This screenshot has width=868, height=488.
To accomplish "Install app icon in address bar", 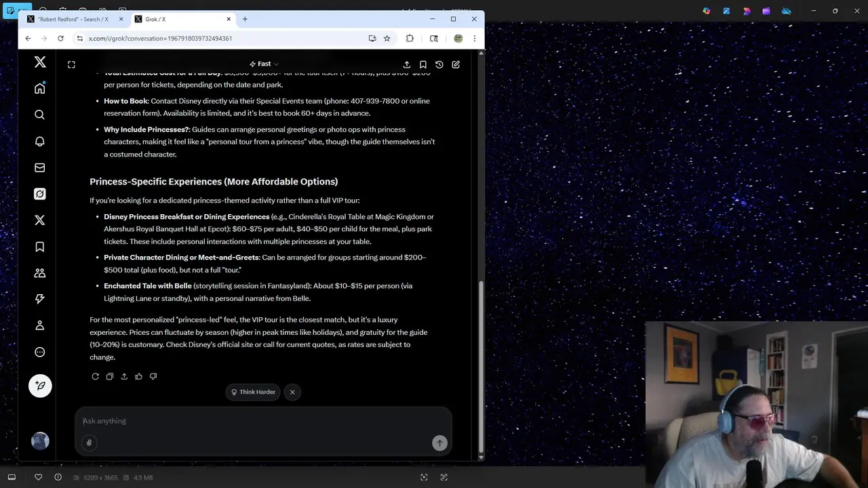I will pyautogui.click(x=372, y=39).
